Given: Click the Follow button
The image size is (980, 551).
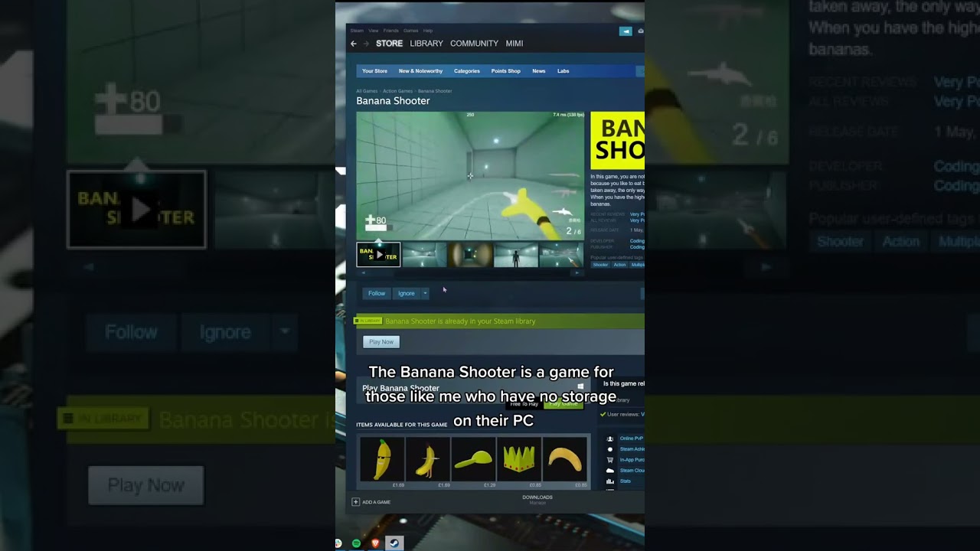Looking at the screenshot, I should [377, 293].
